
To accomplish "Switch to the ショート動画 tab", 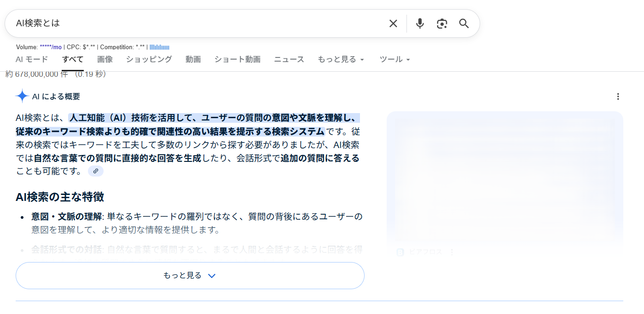I will tap(238, 59).
